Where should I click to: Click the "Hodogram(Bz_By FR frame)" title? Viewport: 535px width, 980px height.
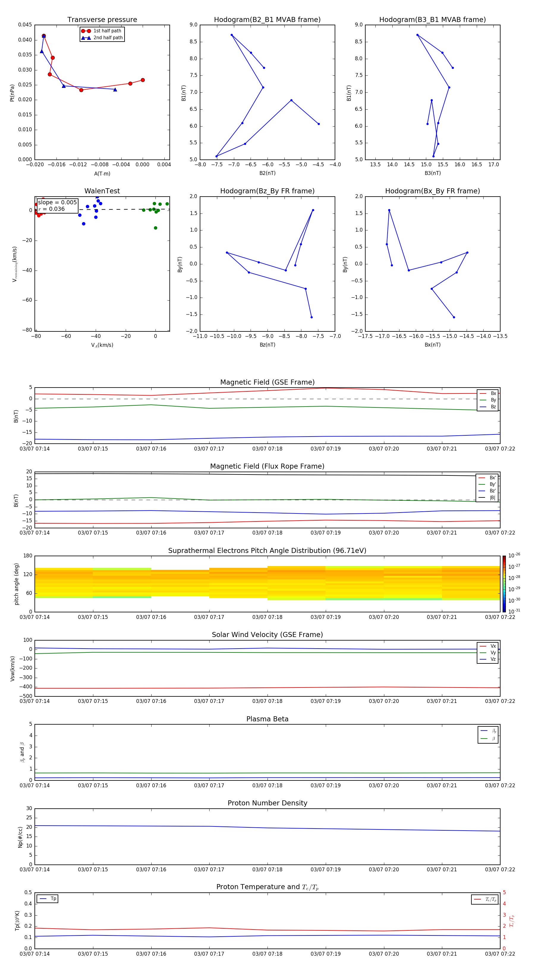tap(267, 191)
